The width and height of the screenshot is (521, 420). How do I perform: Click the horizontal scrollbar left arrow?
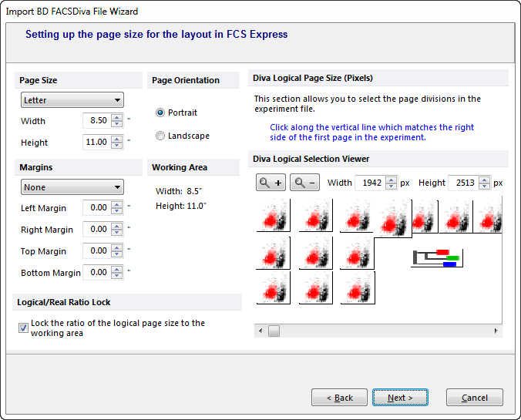(x=260, y=331)
